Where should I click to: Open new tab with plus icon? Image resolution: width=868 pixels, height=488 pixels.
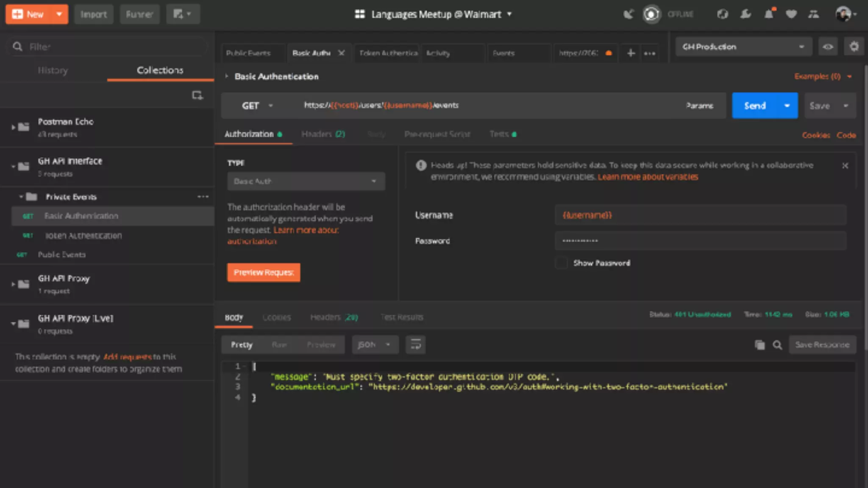pos(631,53)
